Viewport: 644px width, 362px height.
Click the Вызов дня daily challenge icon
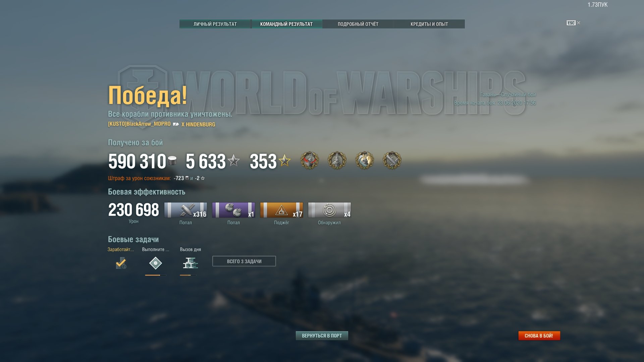(190, 263)
